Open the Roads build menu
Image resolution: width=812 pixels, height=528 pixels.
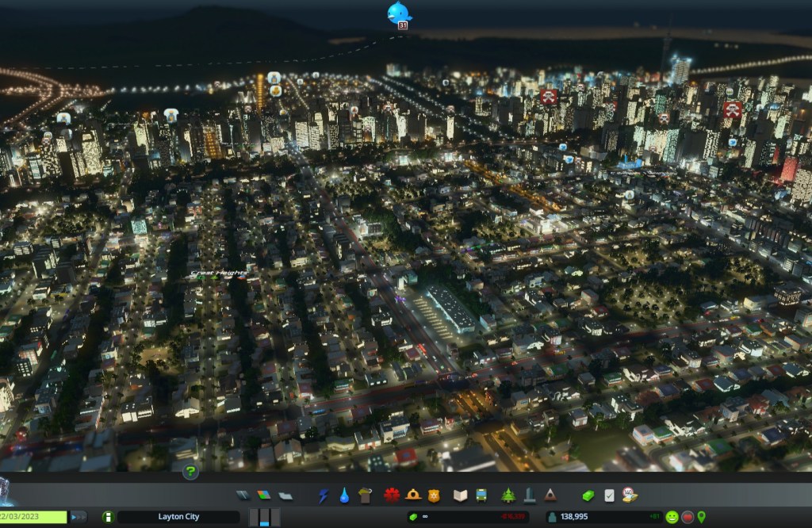click(244, 495)
